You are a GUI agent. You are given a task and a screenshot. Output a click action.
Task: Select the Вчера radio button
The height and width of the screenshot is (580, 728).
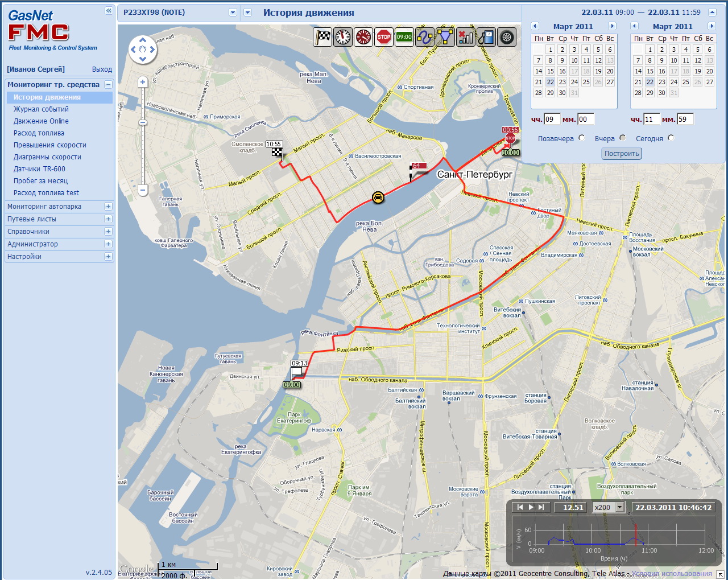pos(622,138)
